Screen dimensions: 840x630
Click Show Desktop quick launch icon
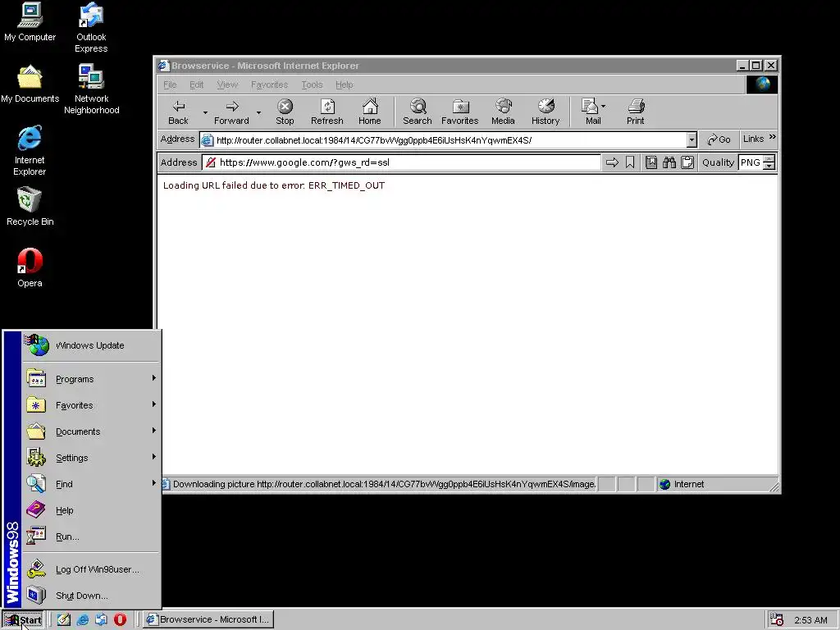(64, 619)
